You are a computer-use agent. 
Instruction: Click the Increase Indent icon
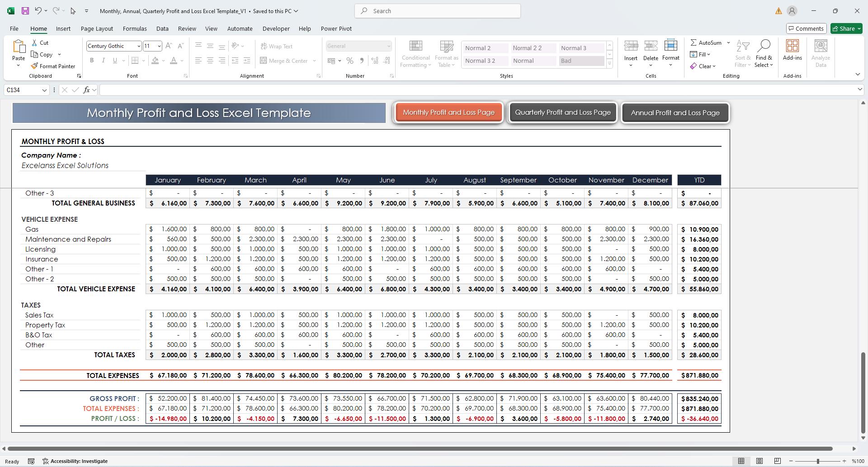tap(246, 61)
